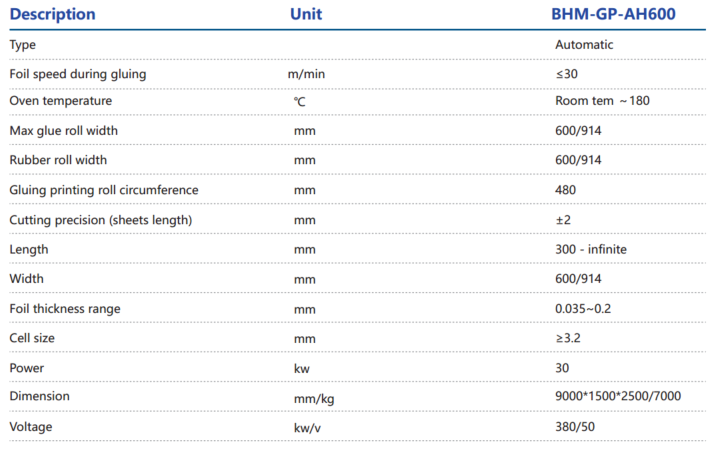716x453 pixels.
Task: Click the Description column header
Action: click(53, 15)
